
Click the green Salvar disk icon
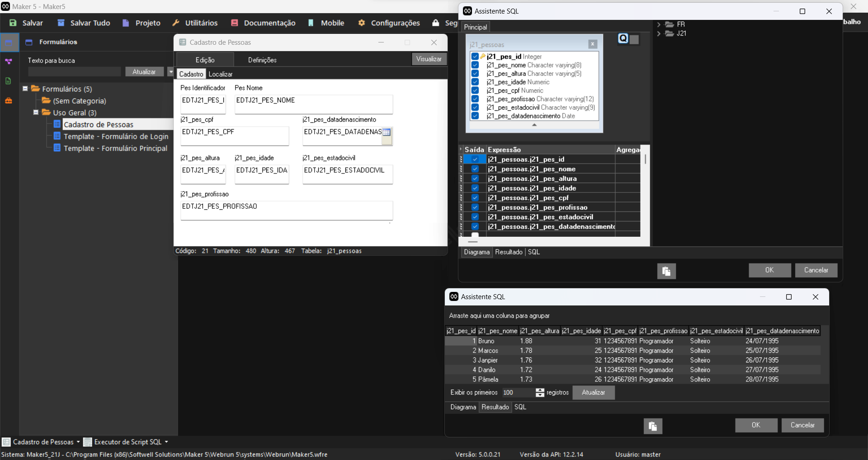pos(13,23)
